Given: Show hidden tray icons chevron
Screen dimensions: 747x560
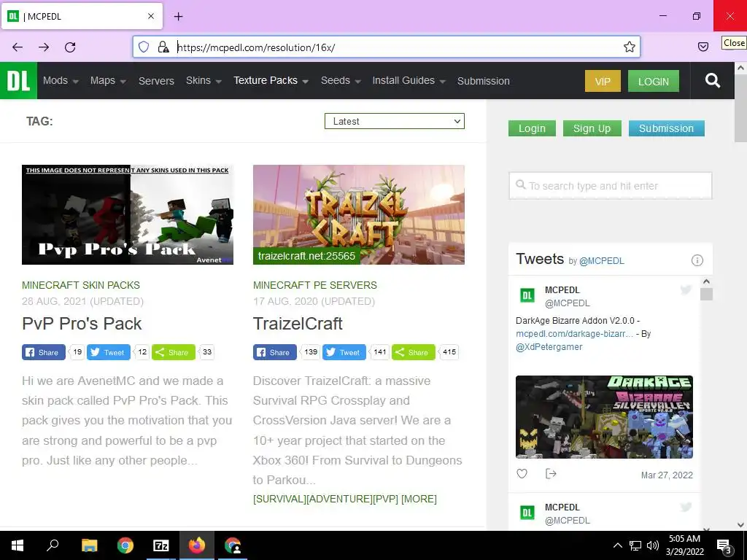Looking at the screenshot, I should [617, 545].
